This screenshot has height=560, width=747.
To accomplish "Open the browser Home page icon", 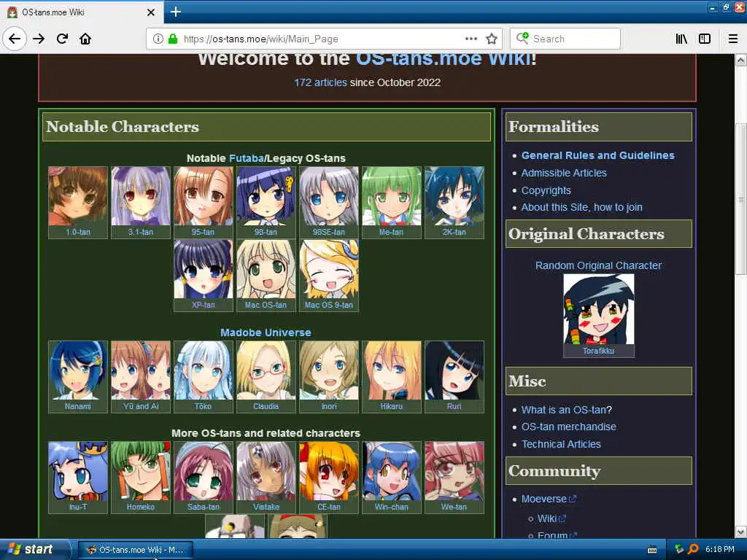I will coord(85,39).
